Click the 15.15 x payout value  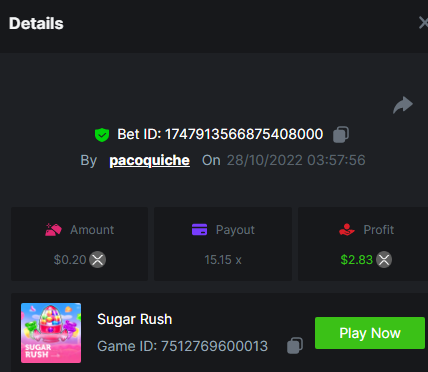point(223,260)
